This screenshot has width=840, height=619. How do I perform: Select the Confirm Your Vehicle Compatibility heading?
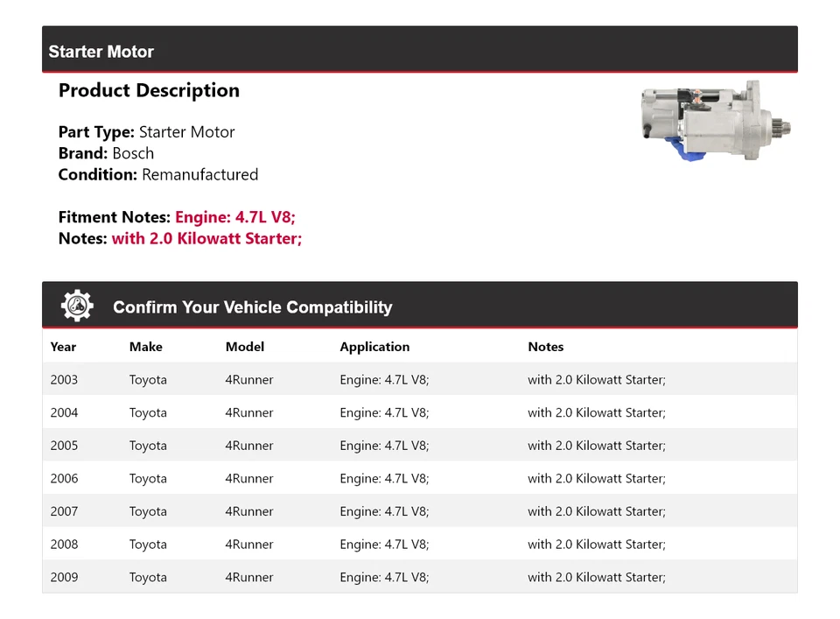pos(252,307)
